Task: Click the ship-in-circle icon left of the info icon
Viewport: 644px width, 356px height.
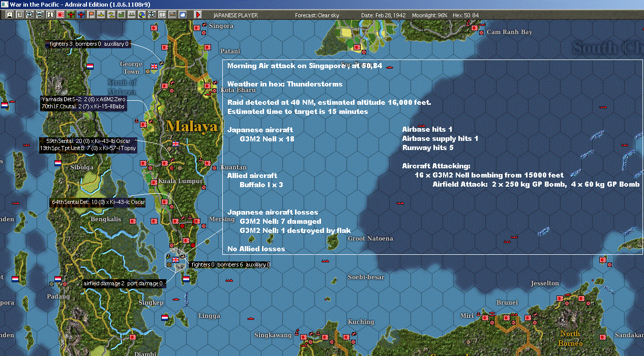Action: tap(40, 15)
